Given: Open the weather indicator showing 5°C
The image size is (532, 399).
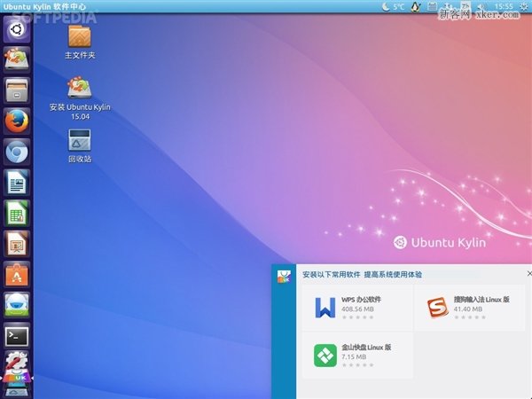Looking at the screenshot, I should 393,6.
